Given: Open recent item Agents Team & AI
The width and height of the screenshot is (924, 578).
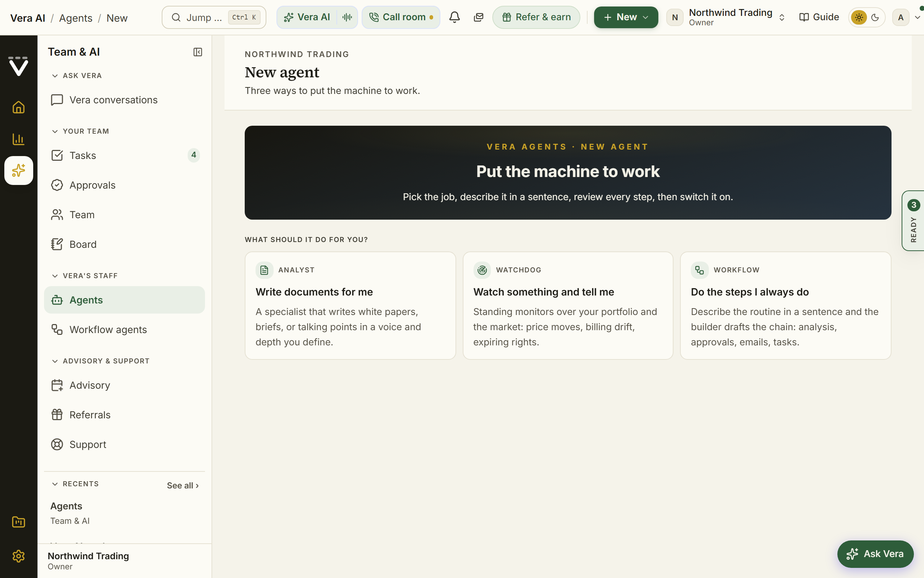Looking at the screenshot, I should point(125,513).
